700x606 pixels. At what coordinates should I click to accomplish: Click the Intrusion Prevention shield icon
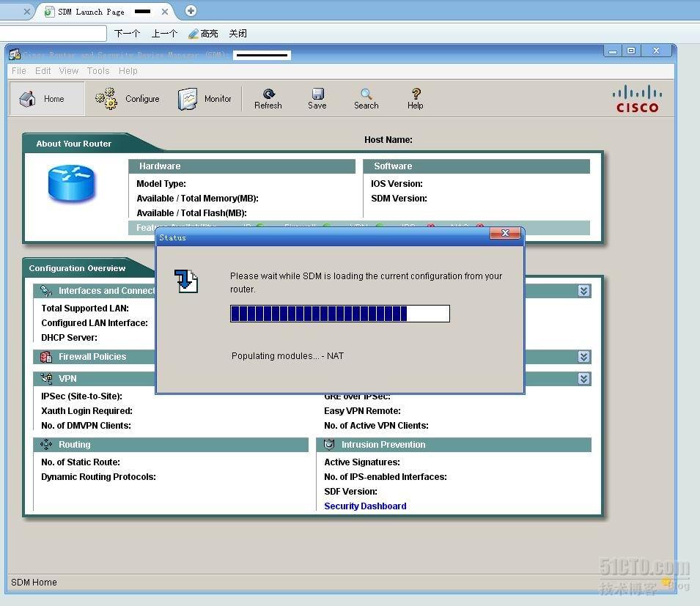329,445
